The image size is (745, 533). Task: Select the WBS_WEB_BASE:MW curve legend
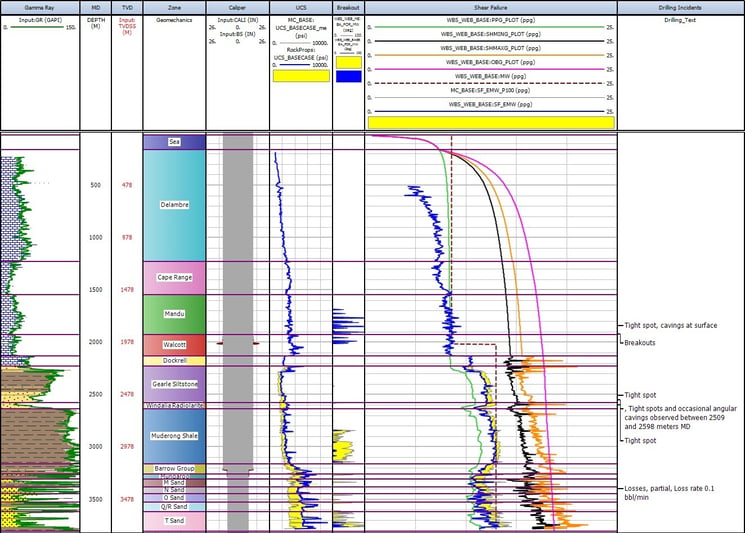pos(491,80)
